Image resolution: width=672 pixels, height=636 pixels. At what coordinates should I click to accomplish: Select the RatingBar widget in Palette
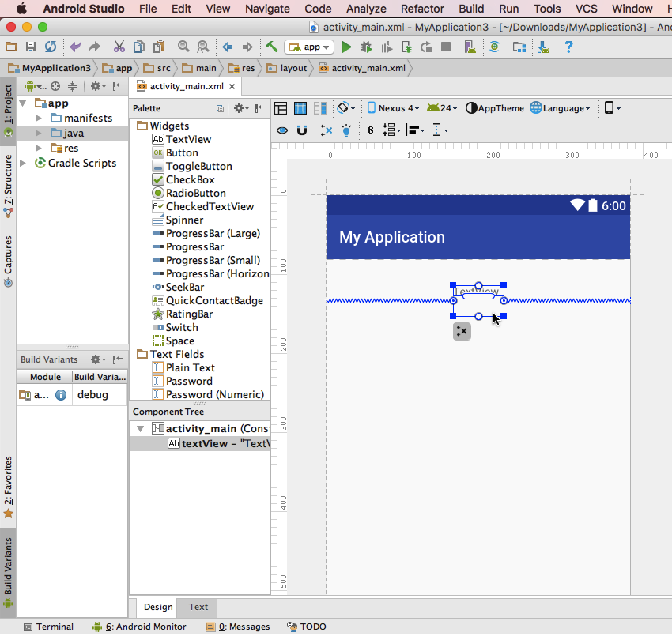pos(182,314)
